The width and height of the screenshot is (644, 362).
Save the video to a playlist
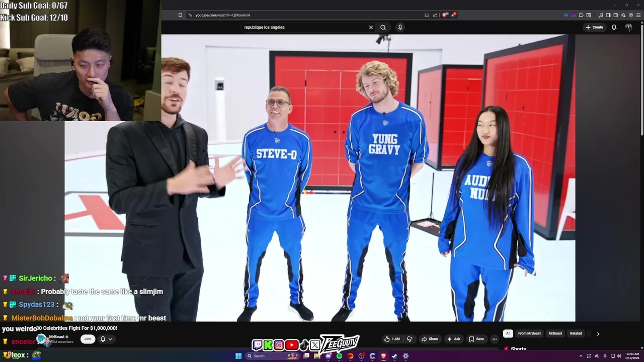(476, 339)
